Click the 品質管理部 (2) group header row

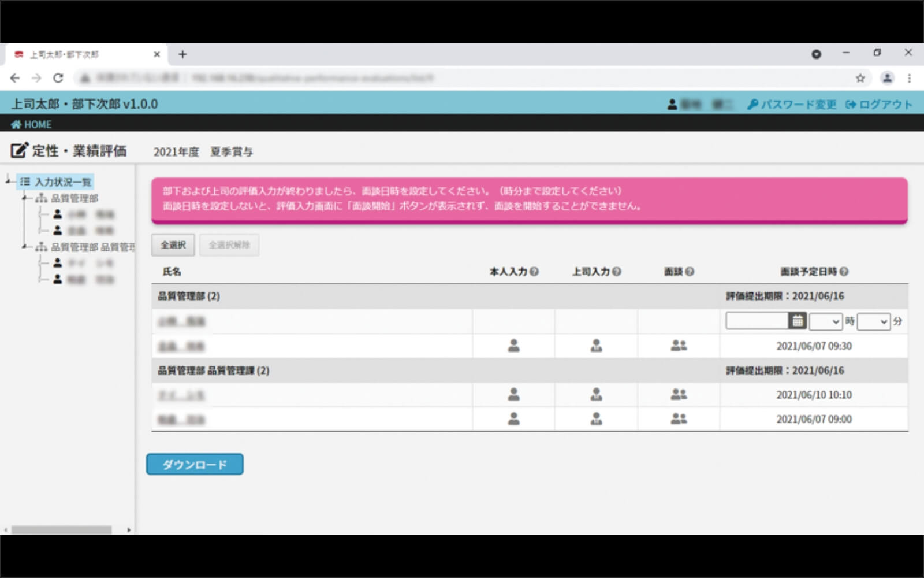tap(530, 296)
